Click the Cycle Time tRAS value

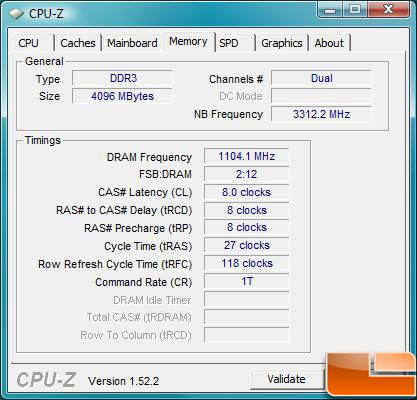click(x=246, y=245)
